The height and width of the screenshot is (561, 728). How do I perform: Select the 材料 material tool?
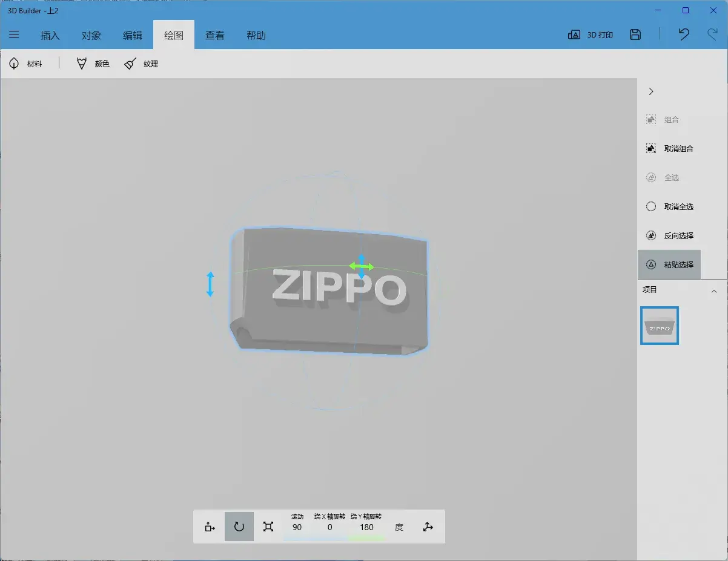[x=26, y=64]
